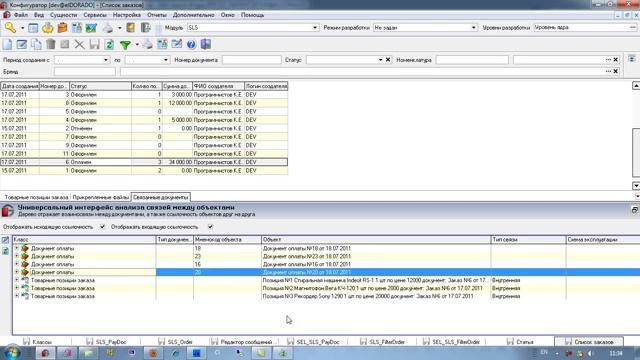Image resolution: width=640 pixels, height=360 pixels.
Task: Click the green funnel filter icon
Action: (125, 45)
